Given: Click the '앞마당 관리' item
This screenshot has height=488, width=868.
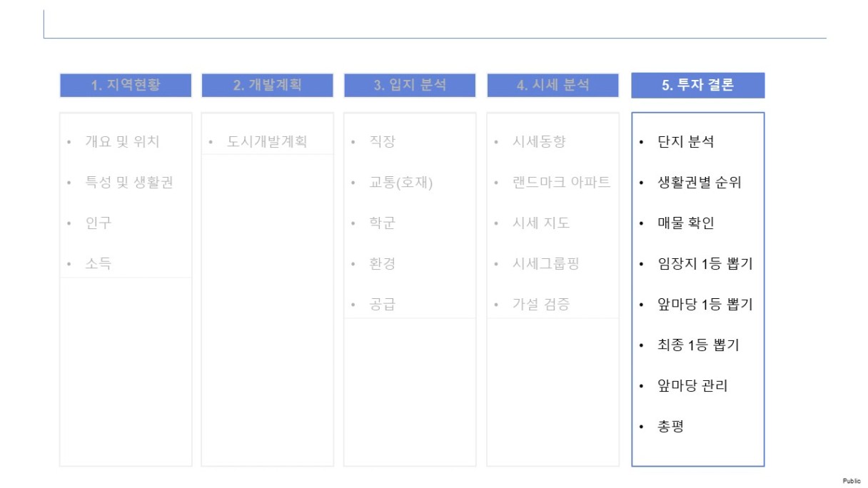Looking at the screenshot, I should (x=692, y=385).
